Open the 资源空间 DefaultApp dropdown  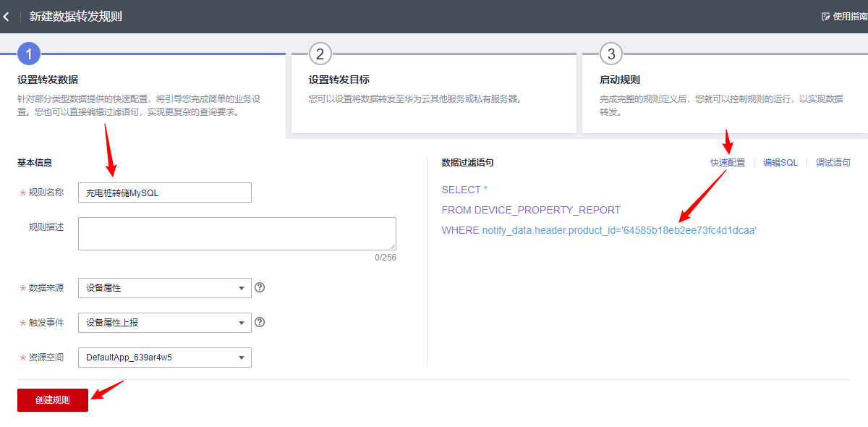[x=164, y=358]
